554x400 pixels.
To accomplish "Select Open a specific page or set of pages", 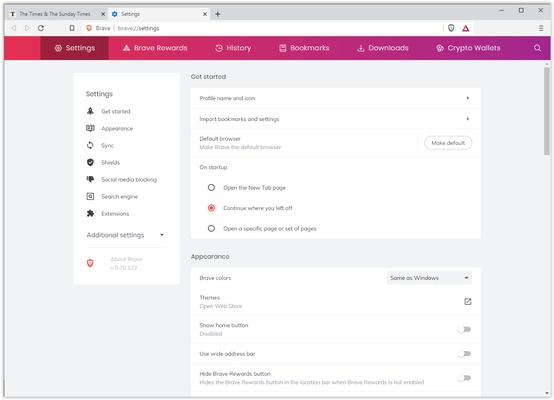I will click(211, 228).
